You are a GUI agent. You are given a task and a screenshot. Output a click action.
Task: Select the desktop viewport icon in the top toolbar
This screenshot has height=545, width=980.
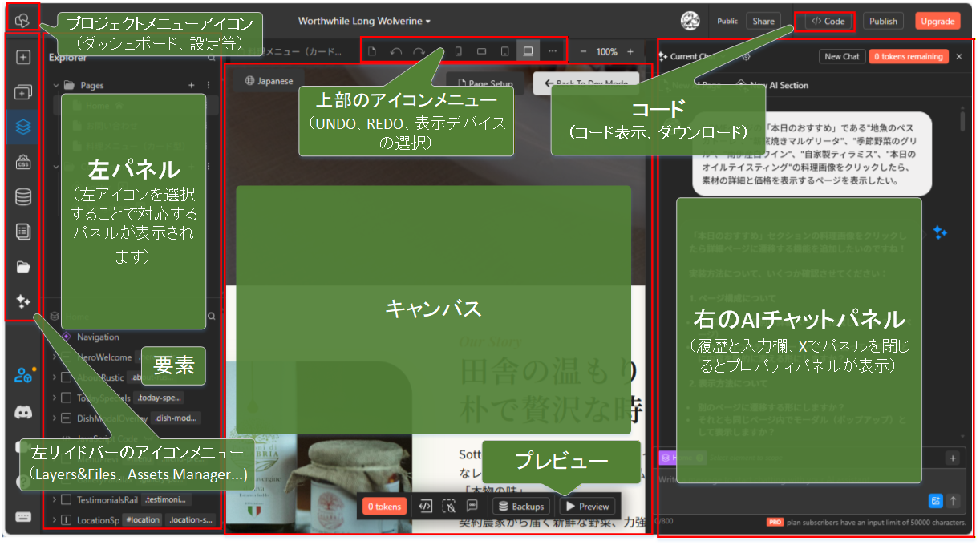[x=529, y=50]
